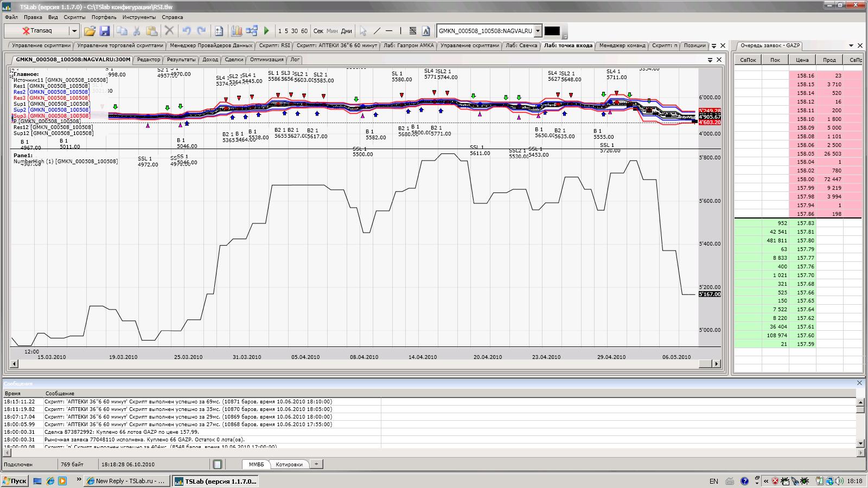Expand the chart panel tab list arrow
Viewport: 868px width, 488px height.
(x=710, y=60)
